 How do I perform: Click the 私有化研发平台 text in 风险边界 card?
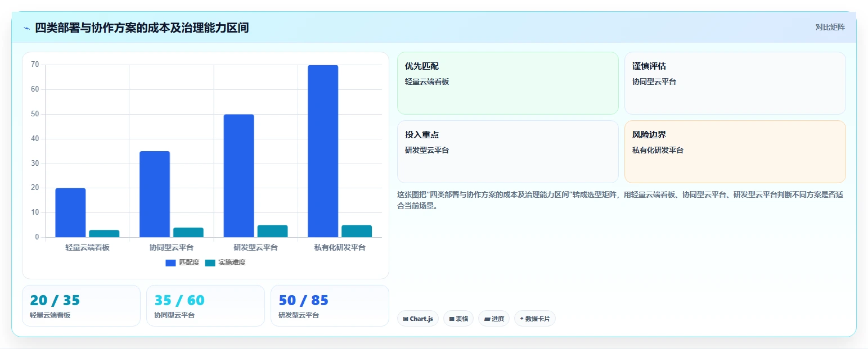pyautogui.click(x=658, y=150)
